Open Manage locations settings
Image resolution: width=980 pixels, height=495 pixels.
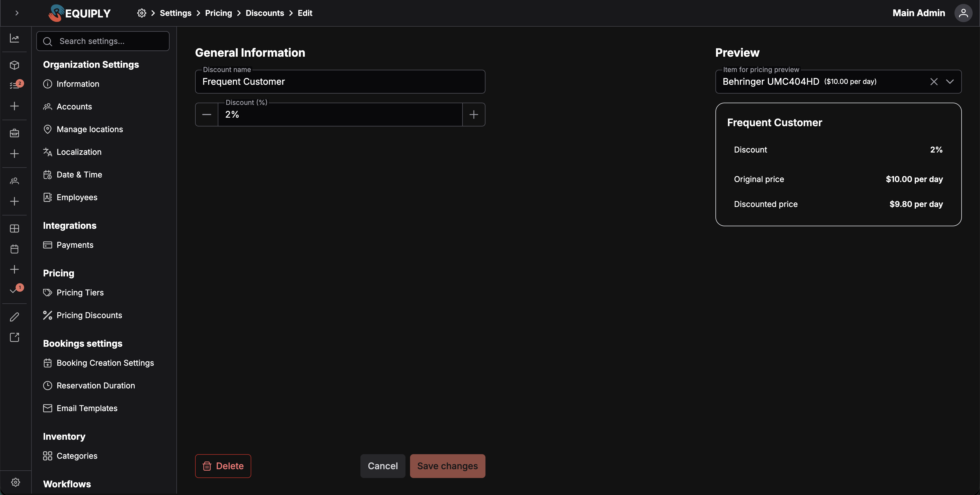pyautogui.click(x=83, y=129)
